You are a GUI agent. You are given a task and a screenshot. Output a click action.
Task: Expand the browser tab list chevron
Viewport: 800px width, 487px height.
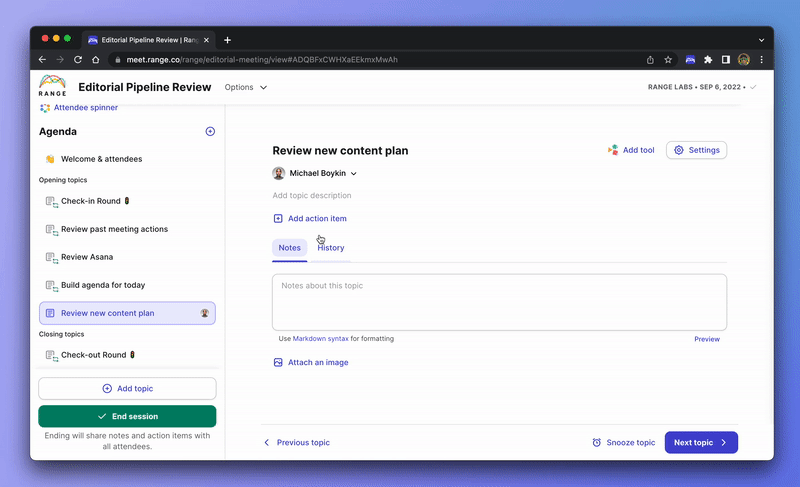coord(761,40)
